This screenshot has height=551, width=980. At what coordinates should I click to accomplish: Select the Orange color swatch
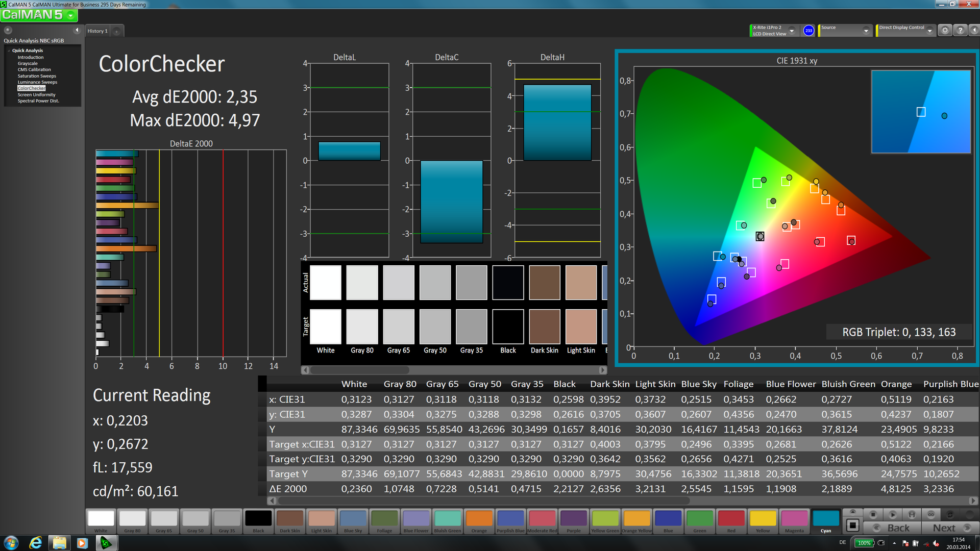click(479, 519)
